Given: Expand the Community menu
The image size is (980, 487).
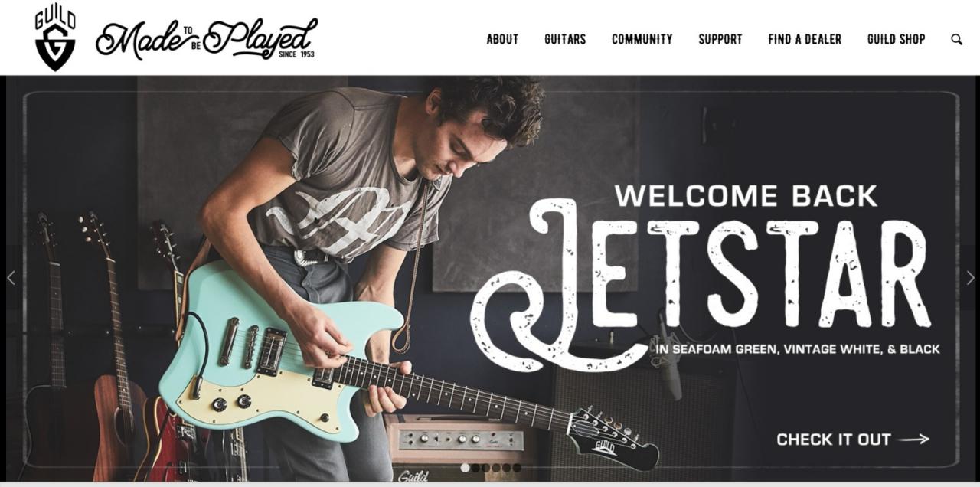Looking at the screenshot, I should [642, 39].
